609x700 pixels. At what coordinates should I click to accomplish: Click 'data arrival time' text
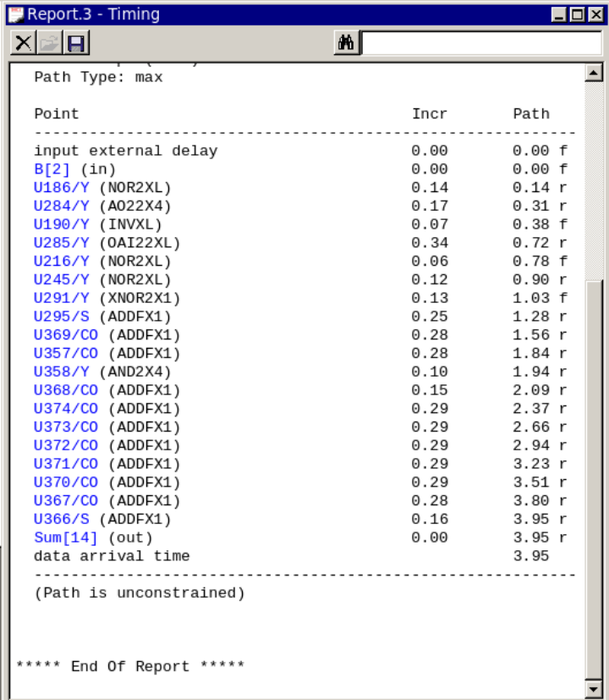click(x=112, y=556)
